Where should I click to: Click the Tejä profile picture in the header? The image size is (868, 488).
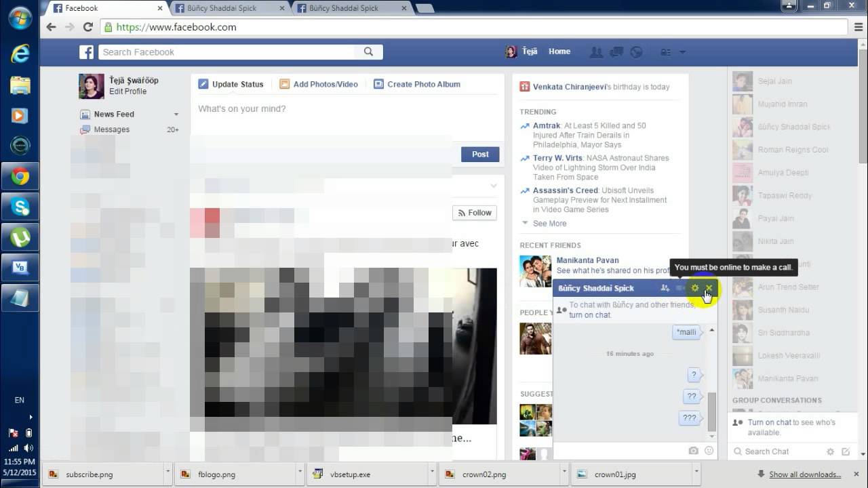click(511, 52)
